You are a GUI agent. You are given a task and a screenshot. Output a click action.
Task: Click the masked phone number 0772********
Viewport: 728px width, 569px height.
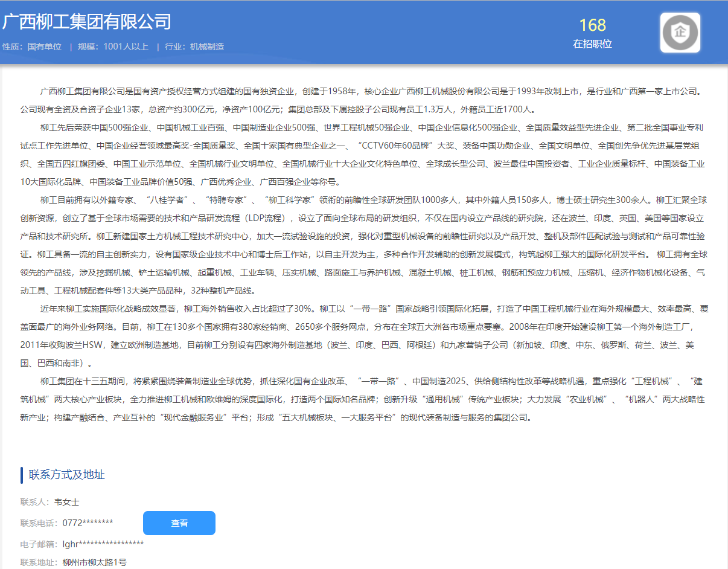pos(88,523)
